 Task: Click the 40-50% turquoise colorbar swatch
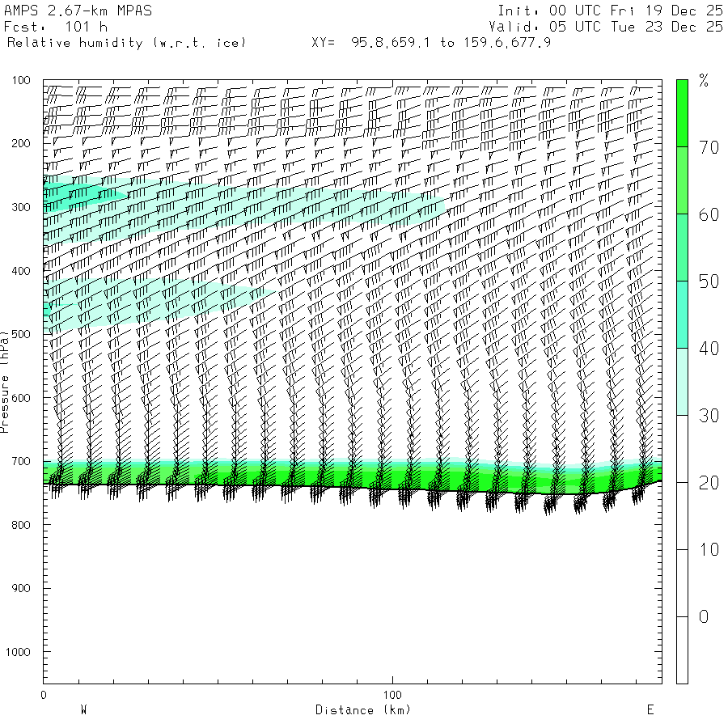(x=682, y=315)
